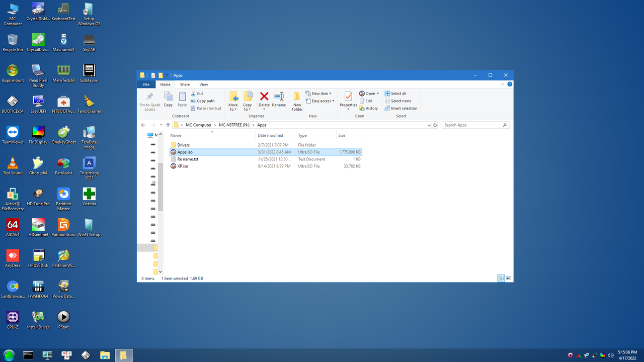Click the Rename ribbon icon
Viewport: 644px width, 362px height.
[279, 99]
